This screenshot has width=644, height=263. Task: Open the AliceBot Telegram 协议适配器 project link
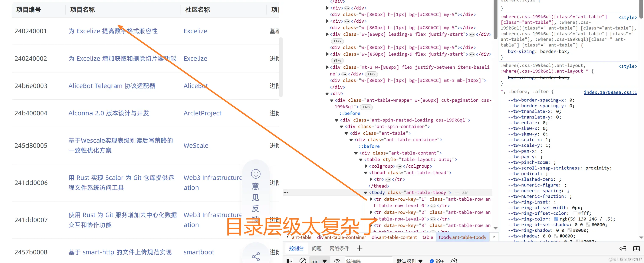112,86
